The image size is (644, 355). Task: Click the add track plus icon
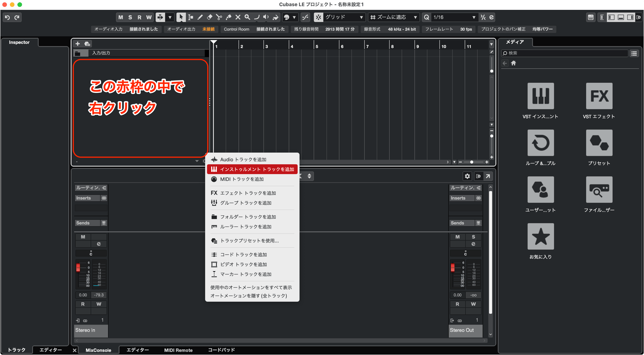click(77, 44)
